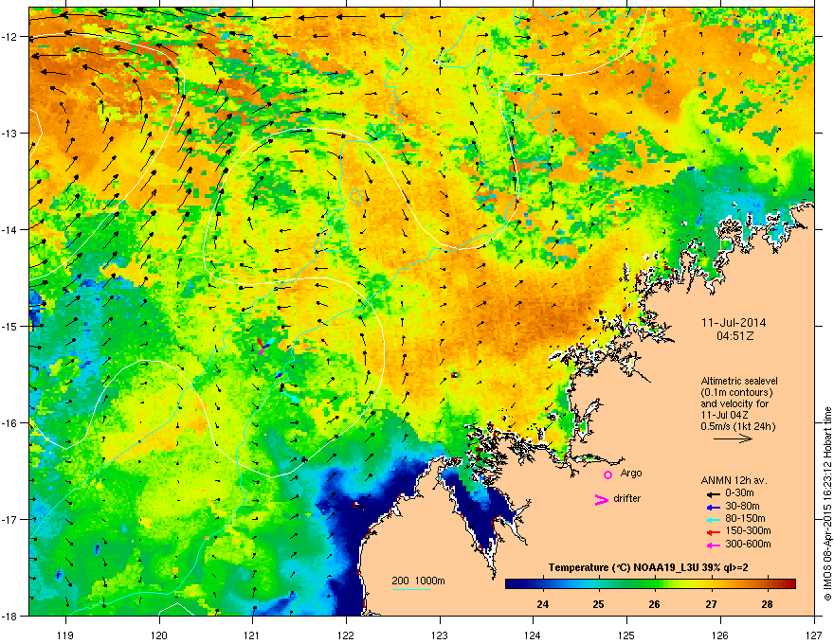This screenshot has width=834, height=644.
Task: Click the longitude axis label 121
Action: pos(252,635)
